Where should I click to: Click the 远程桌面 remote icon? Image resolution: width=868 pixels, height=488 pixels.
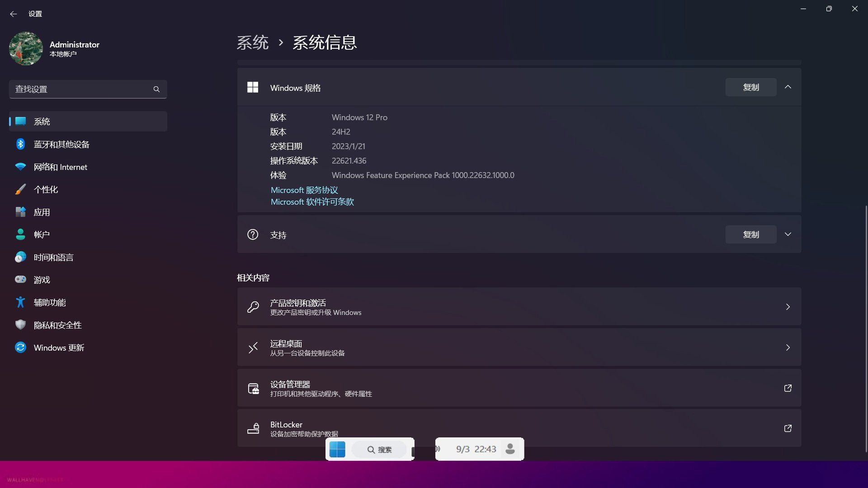[253, 347]
